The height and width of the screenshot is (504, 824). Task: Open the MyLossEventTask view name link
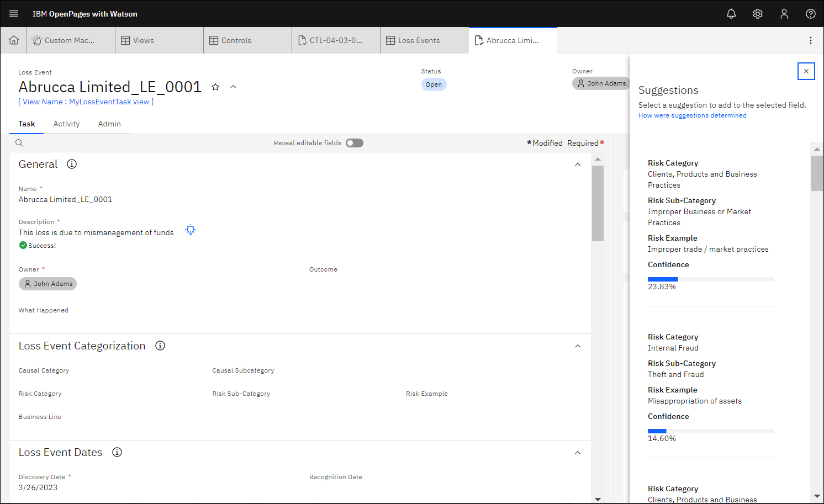86,102
